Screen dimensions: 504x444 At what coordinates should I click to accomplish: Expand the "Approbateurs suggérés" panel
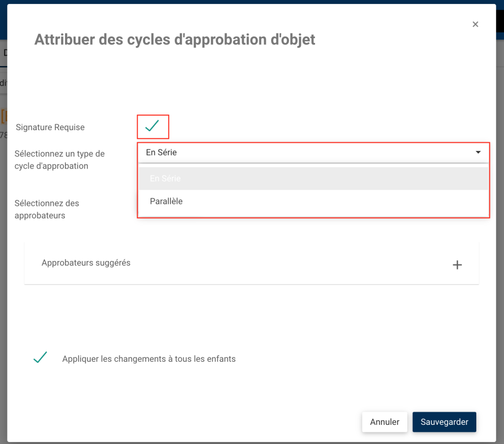coord(86,263)
